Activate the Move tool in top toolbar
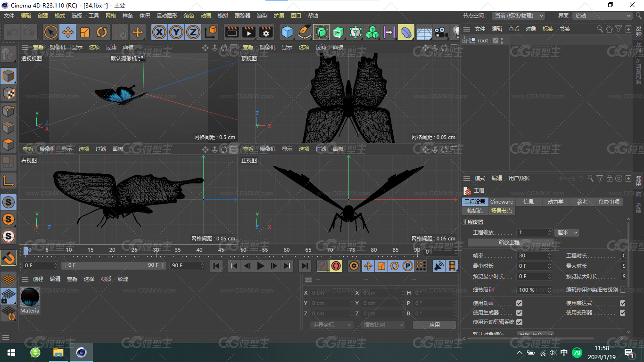This screenshot has height=362, width=644. 68,32
